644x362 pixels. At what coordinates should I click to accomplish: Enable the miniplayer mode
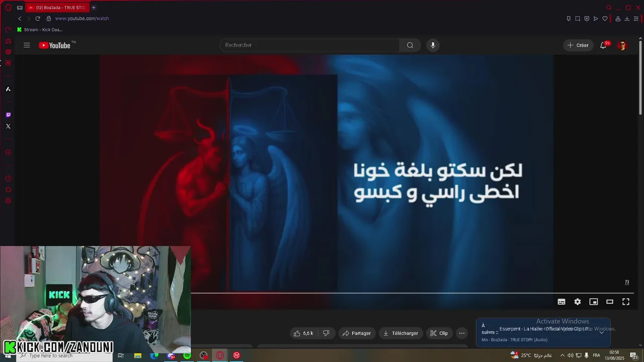(x=594, y=302)
